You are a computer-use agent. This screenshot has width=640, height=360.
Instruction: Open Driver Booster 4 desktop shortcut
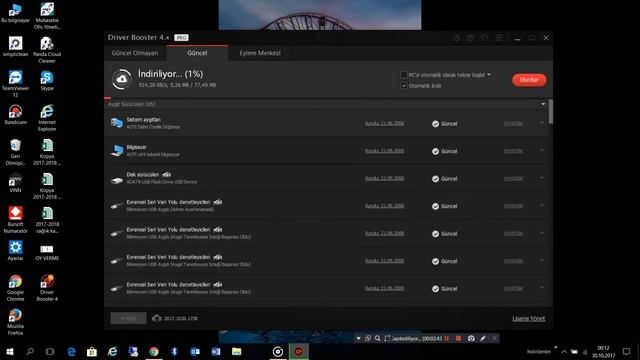point(47,287)
